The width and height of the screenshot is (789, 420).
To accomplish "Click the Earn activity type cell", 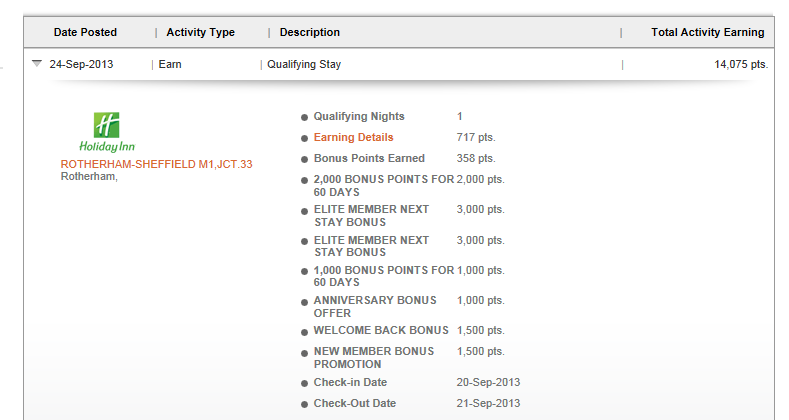I will click(x=170, y=64).
